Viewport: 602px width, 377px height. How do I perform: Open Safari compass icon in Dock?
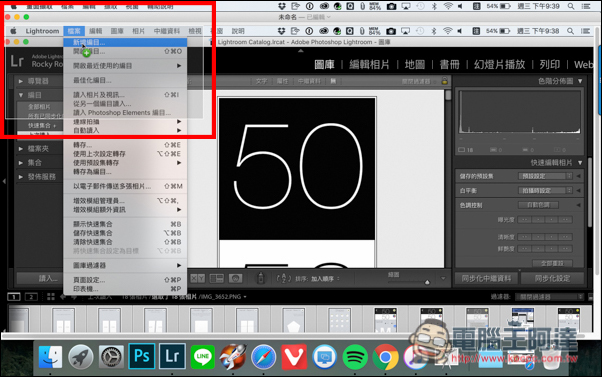click(x=263, y=357)
